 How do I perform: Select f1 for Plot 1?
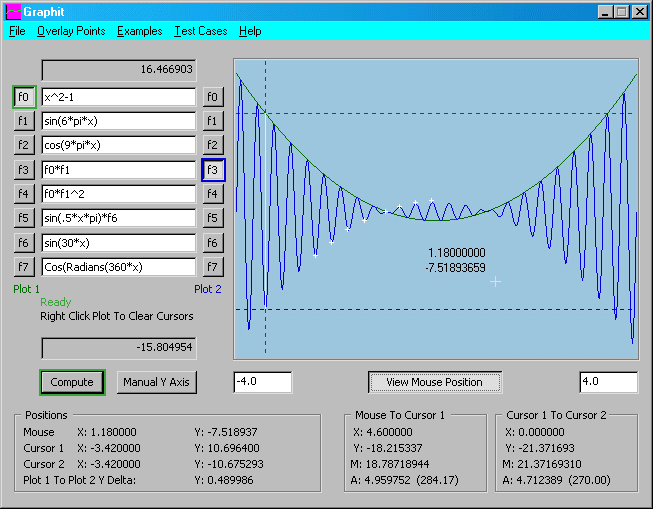(x=24, y=121)
